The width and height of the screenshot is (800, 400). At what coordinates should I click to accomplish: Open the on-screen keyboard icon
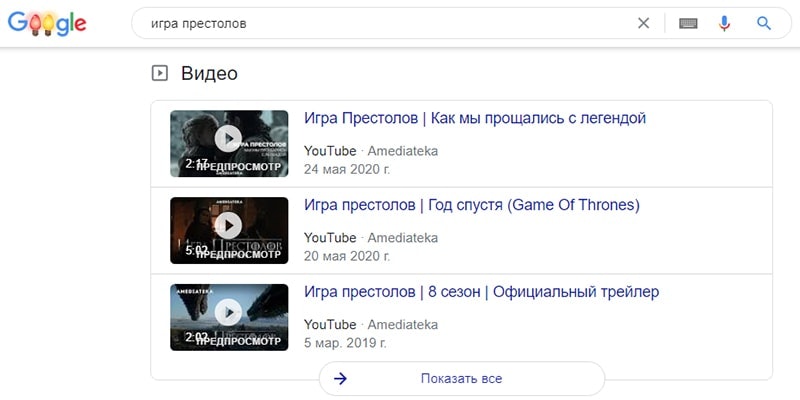[x=688, y=23]
